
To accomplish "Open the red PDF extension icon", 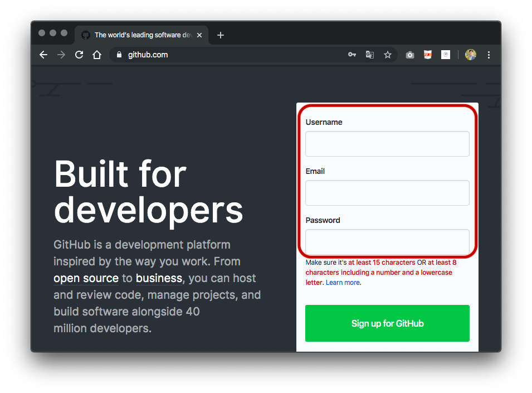I will tap(427, 55).
